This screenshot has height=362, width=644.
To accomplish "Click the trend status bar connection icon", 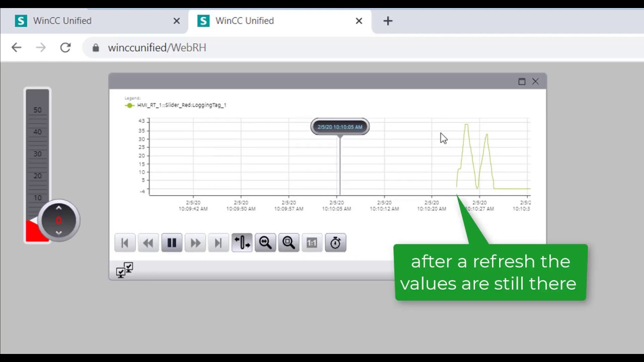I will (124, 270).
